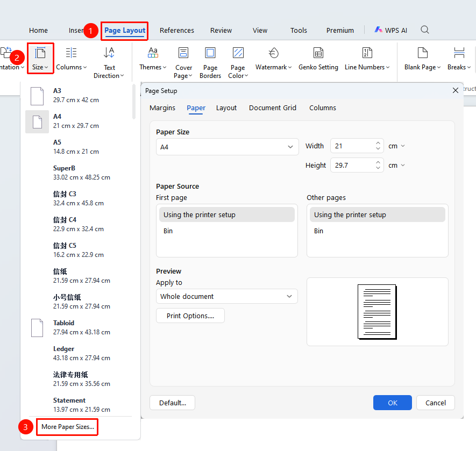This screenshot has height=451, width=476.
Task: Click the Line Numbers icon
Action: tap(367, 53)
